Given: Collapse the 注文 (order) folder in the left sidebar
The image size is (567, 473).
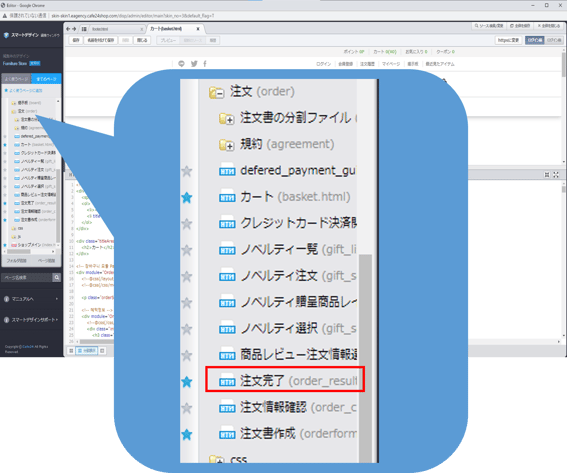Looking at the screenshot, I should coord(14,111).
